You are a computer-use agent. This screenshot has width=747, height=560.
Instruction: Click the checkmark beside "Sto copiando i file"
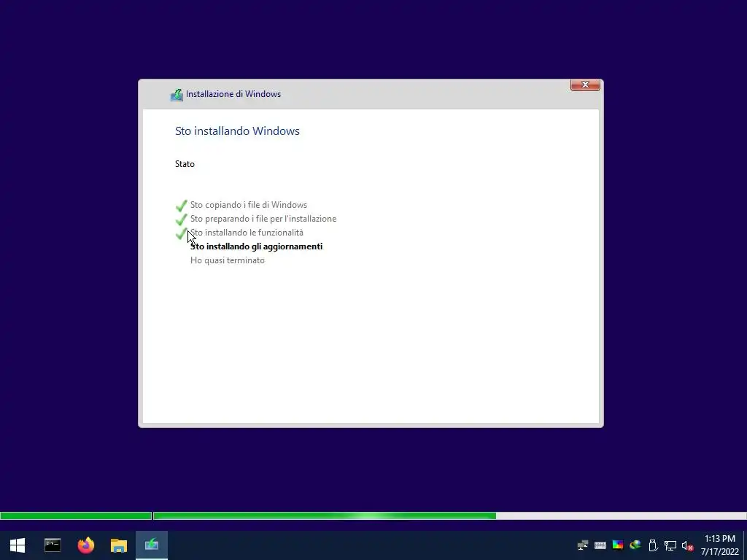182,205
